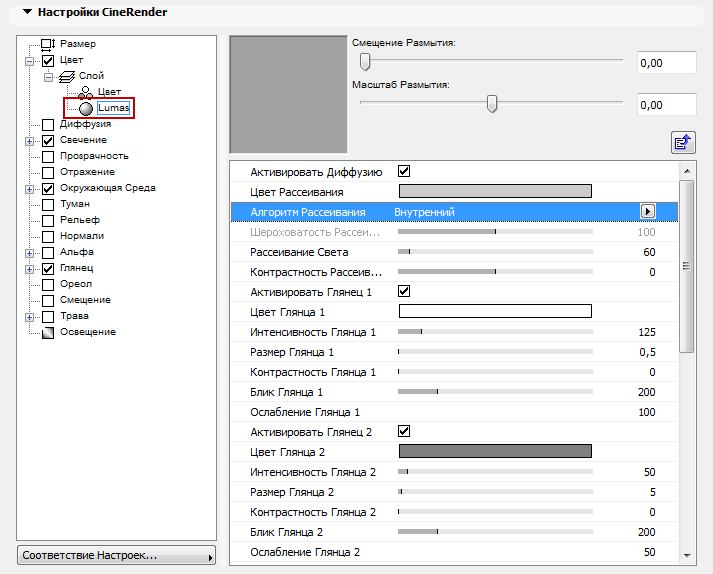Enable the Рельеф channel checkbox

(48, 221)
